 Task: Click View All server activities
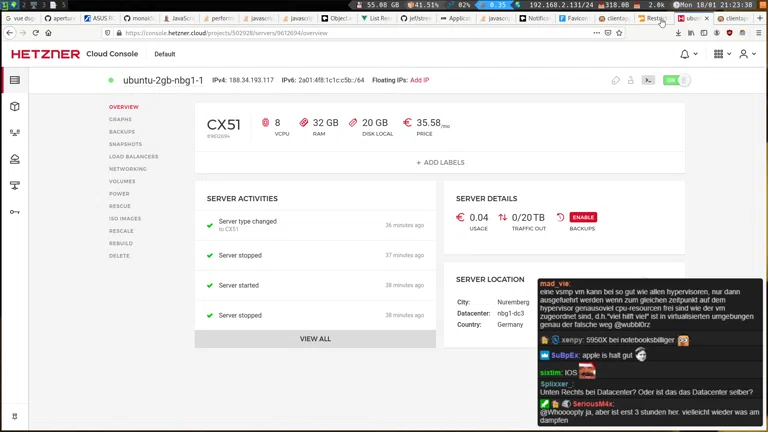click(315, 339)
